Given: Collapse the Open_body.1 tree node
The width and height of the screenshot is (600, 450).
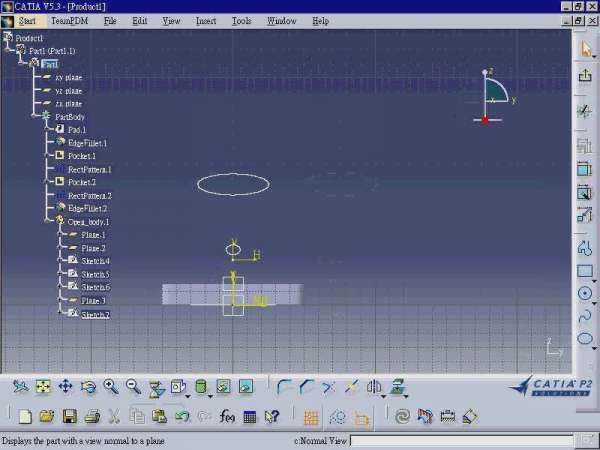Looking at the screenshot, I should click(x=48, y=221).
